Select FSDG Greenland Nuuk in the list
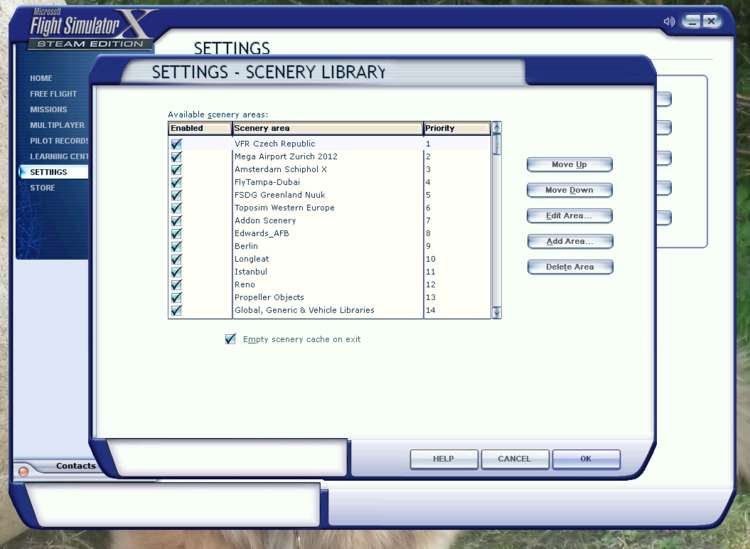Screen dimensions: 750x549 [330, 195]
